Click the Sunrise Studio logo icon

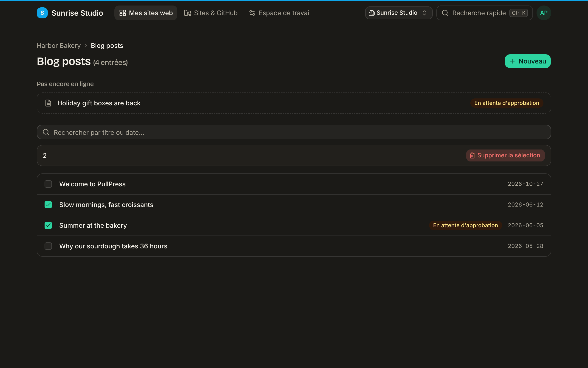[42, 13]
